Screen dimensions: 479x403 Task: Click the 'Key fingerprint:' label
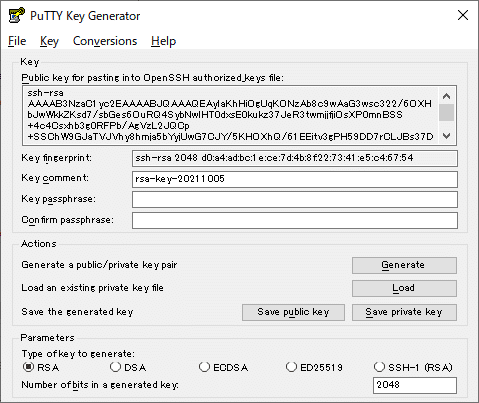click(56, 158)
